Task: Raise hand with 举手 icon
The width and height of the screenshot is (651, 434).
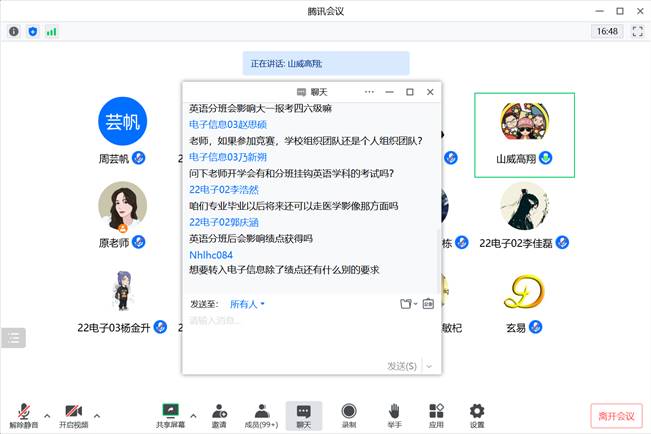Action: point(394,415)
